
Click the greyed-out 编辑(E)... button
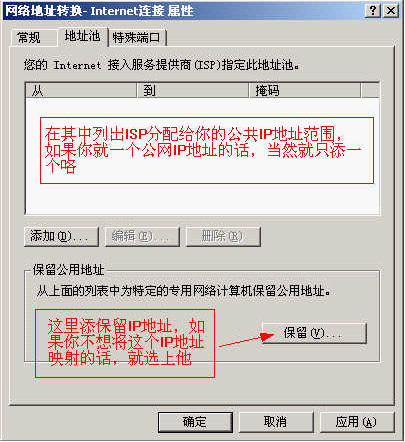click(x=142, y=237)
